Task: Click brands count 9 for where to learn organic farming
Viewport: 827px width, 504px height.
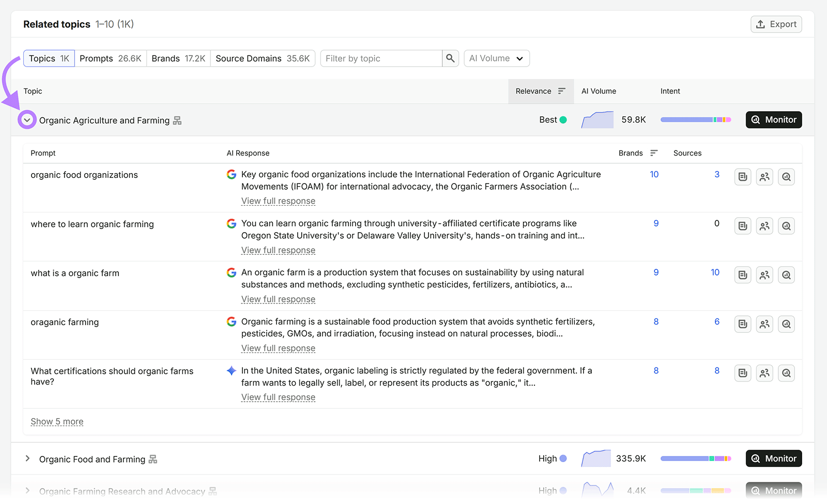Action: [656, 224]
